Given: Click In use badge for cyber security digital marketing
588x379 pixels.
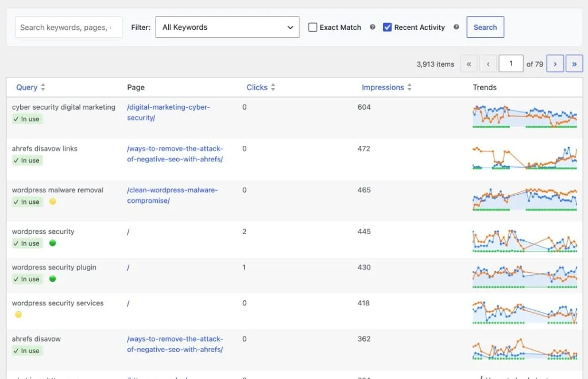Looking at the screenshot, I should [27, 119].
